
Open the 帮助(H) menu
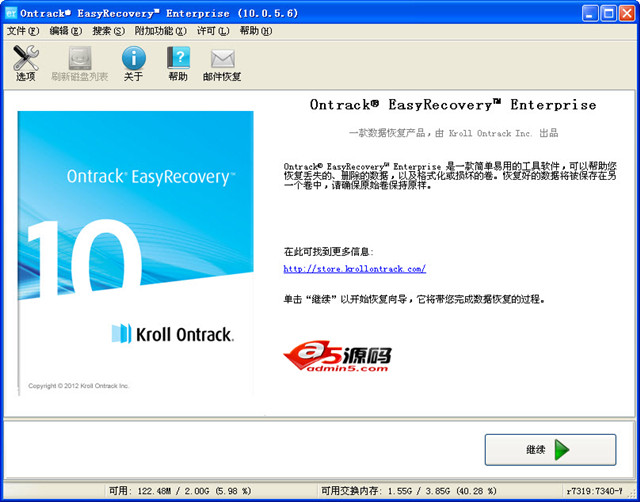pos(256,31)
